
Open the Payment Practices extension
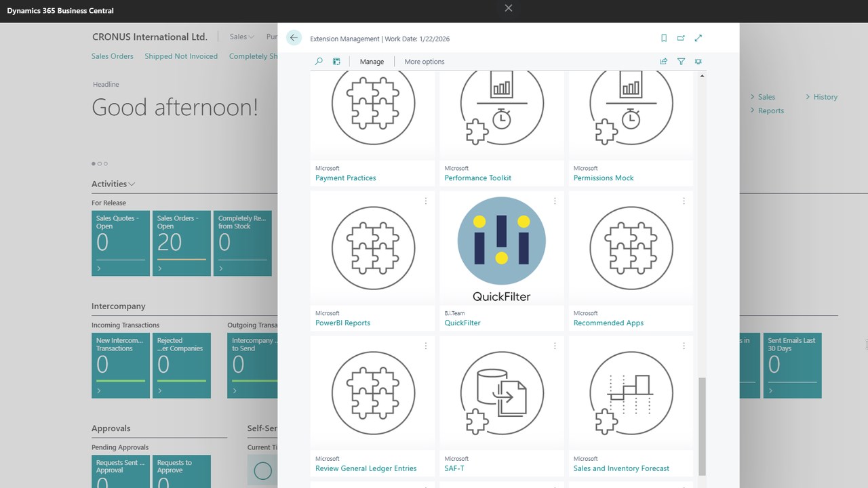(x=345, y=178)
